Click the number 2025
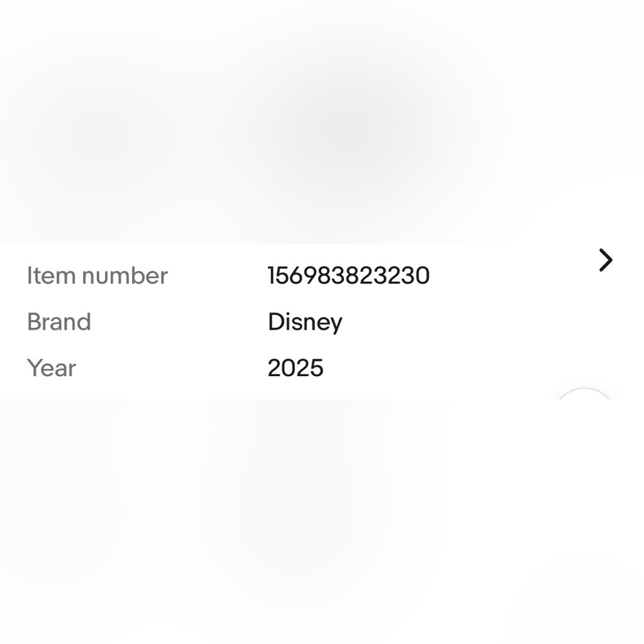This screenshot has height=644, width=644. 296,368
